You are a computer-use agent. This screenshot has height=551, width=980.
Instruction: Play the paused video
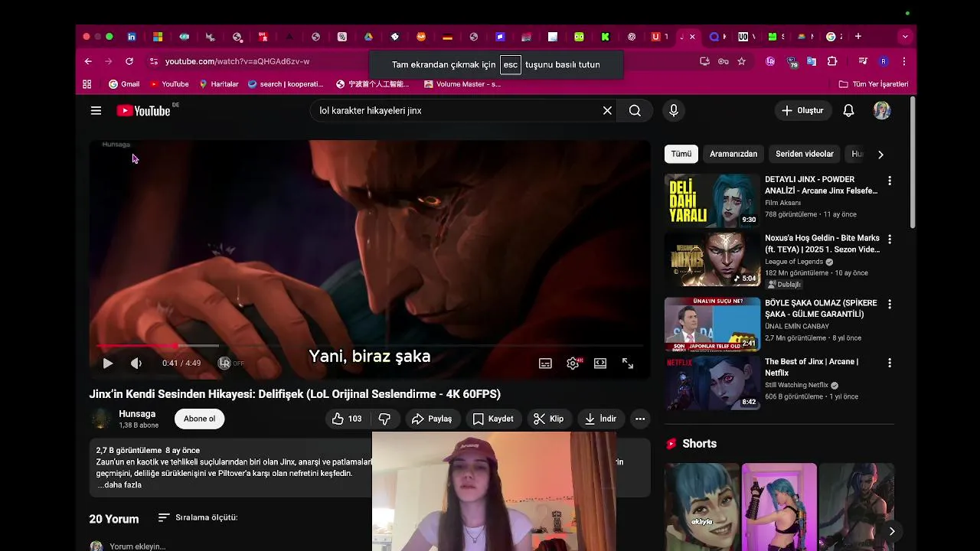[107, 364]
